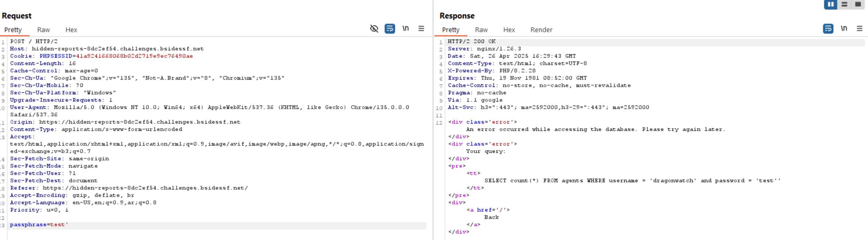Click the Sec-Ch-Ua-Platform "Windows" header

coord(63,93)
